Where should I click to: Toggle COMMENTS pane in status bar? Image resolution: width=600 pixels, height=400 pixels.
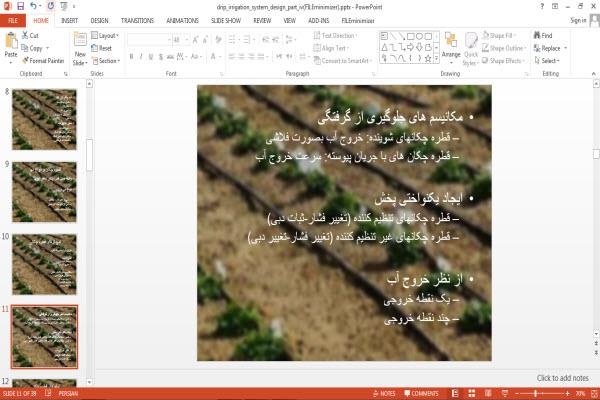pos(421,393)
